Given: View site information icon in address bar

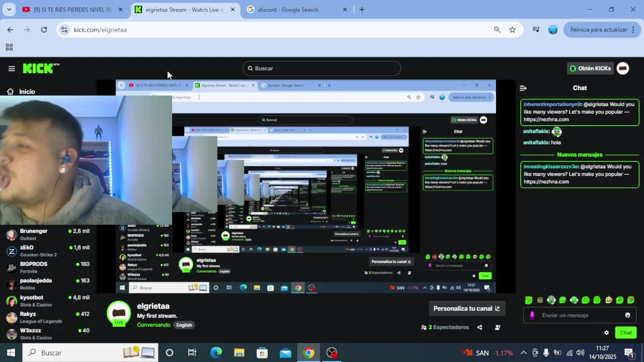Looking at the screenshot, I should (x=64, y=30).
